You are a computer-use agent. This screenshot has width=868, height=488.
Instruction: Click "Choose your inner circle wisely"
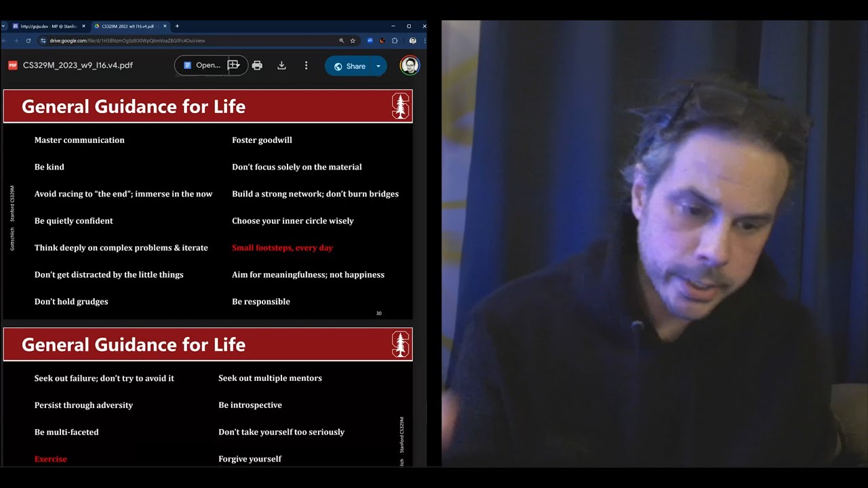(x=293, y=221)
